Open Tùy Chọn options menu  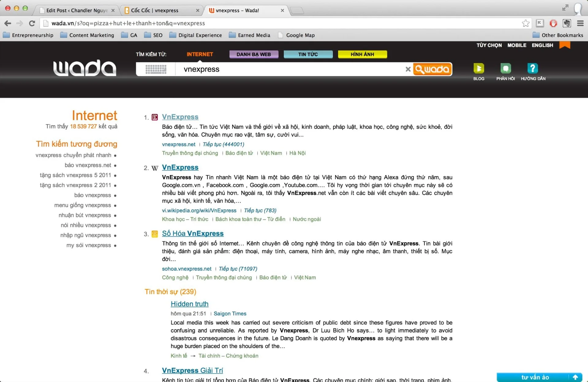click(x=489, y=45)
